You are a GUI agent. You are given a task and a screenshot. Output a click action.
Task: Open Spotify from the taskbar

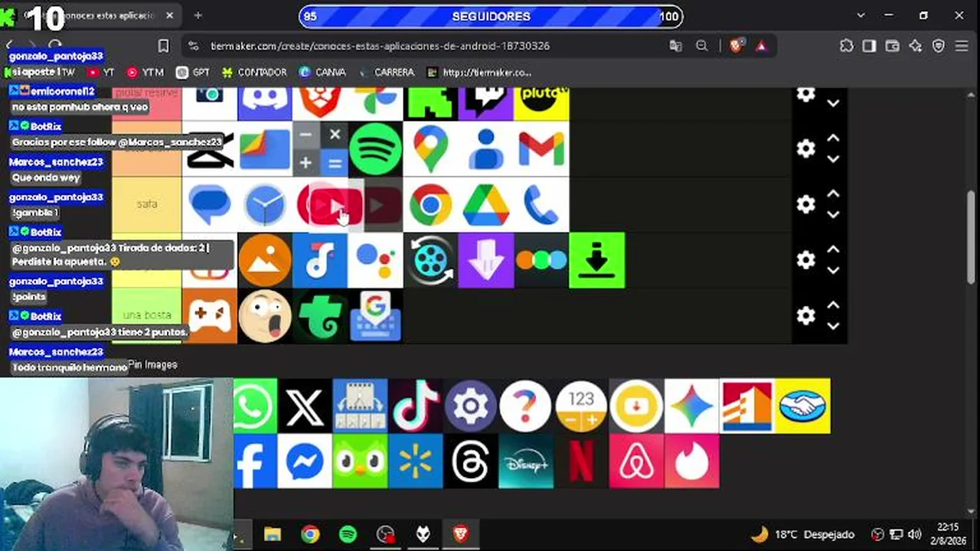348,534
